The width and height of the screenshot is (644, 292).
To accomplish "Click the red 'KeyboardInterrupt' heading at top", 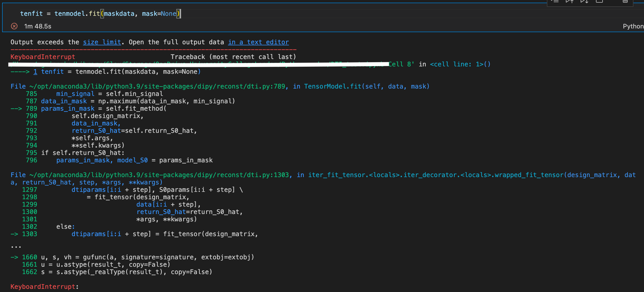I will [x=43, y=57].
